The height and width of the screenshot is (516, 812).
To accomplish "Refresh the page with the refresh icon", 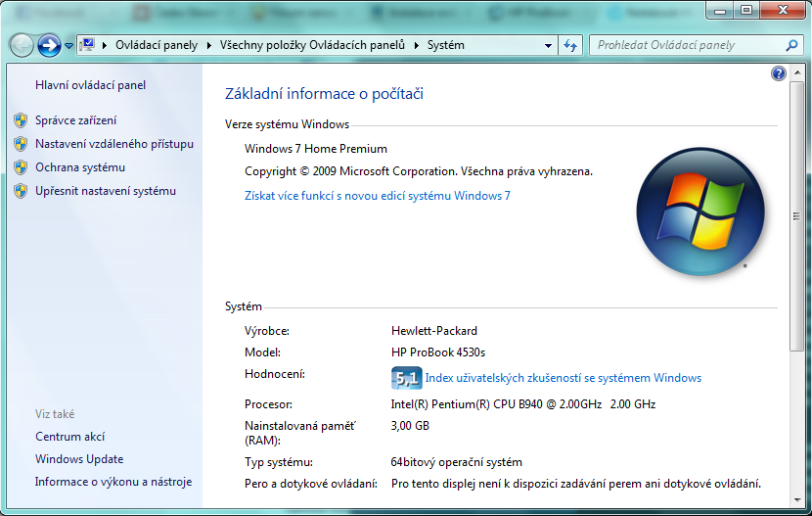I will 570,46.
